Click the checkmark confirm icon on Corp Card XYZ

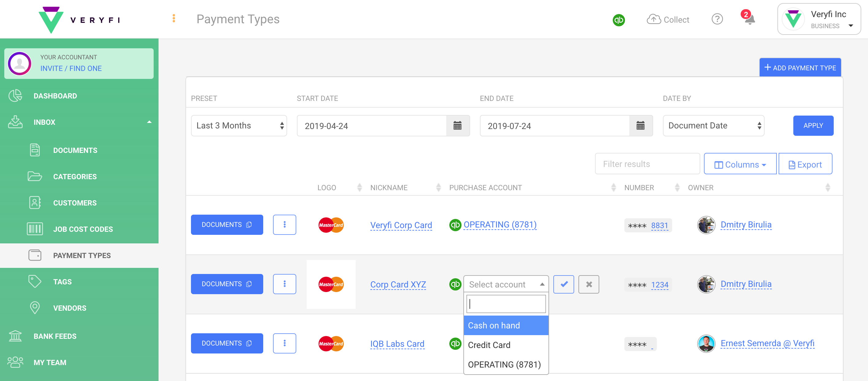point(563,284)
